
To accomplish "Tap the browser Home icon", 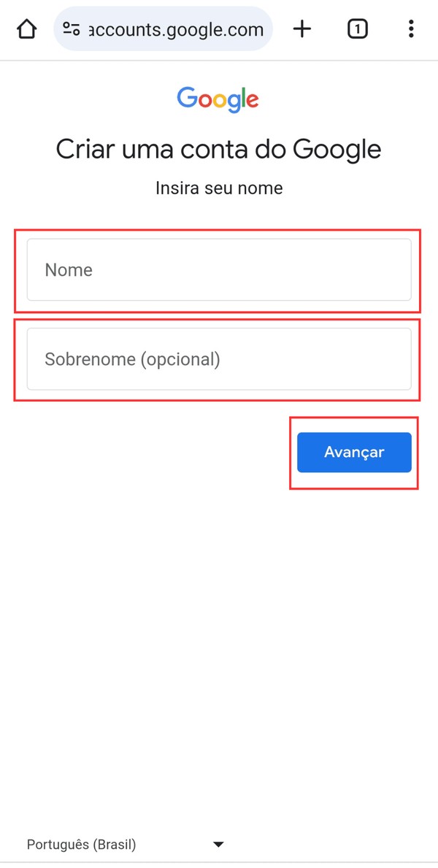I will click(26, 30).
